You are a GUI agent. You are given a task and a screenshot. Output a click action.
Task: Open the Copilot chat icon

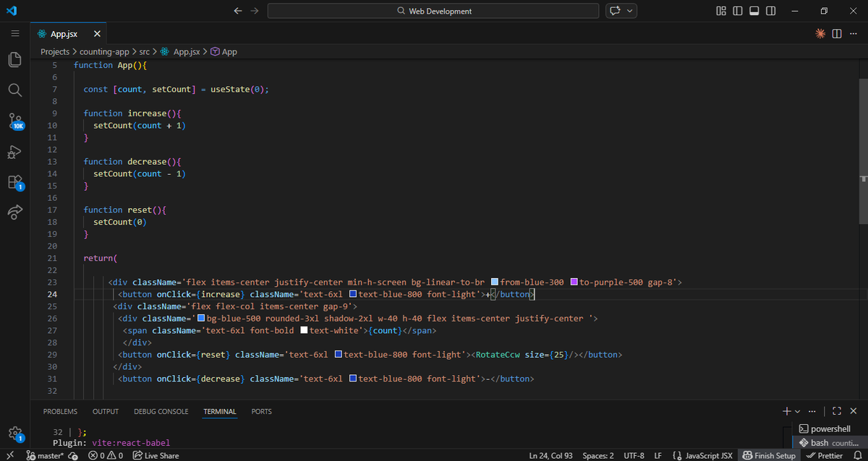[x=616, y=11]
